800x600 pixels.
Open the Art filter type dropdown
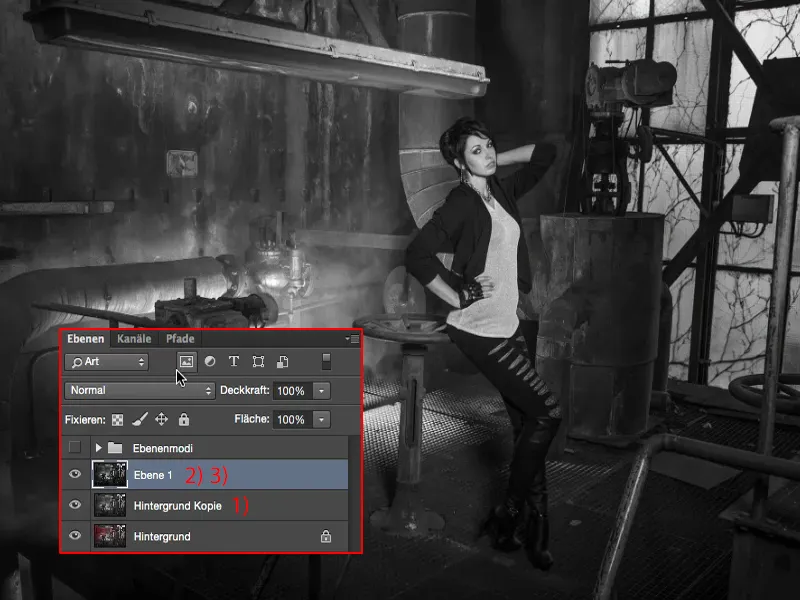[x=106, y=362]
